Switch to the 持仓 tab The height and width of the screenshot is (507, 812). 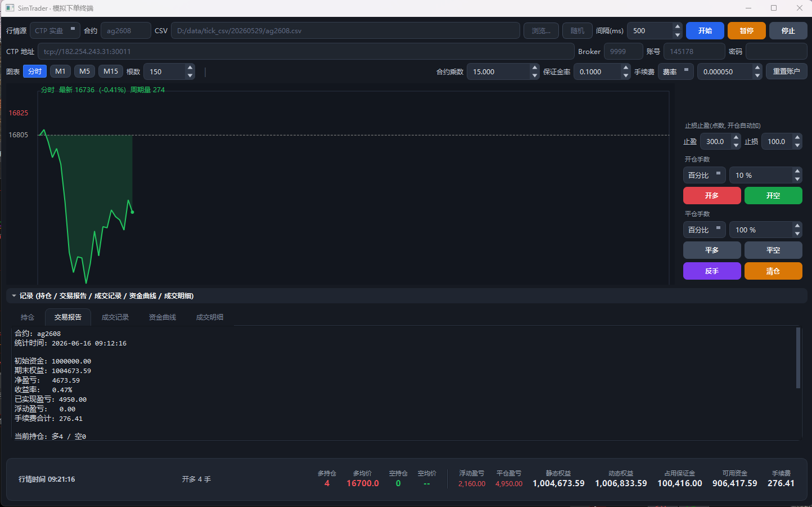[x=28, y=317]
